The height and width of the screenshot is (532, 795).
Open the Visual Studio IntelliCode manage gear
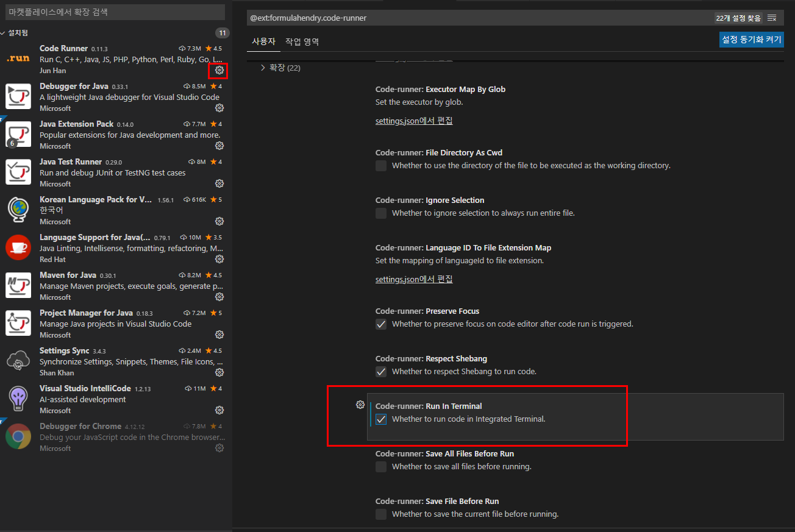(x=219, y=410)
